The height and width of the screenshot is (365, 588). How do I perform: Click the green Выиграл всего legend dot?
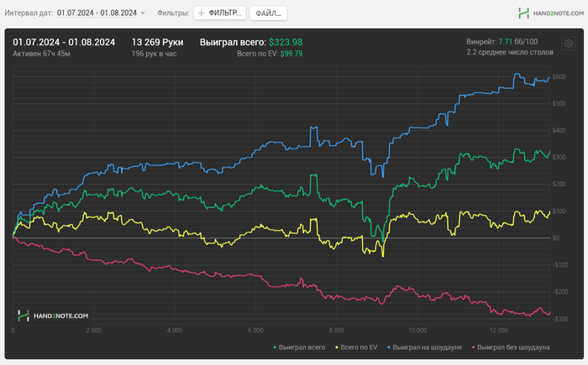276,347
